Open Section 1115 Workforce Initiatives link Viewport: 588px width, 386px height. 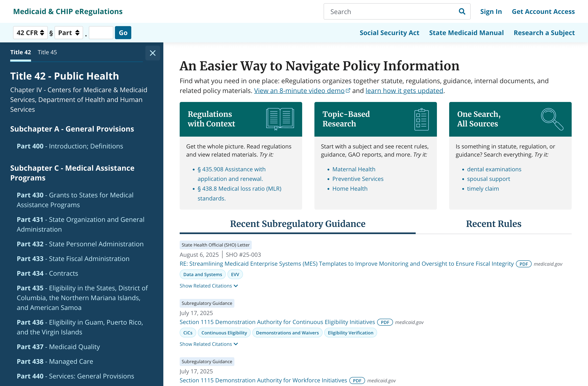263,380
